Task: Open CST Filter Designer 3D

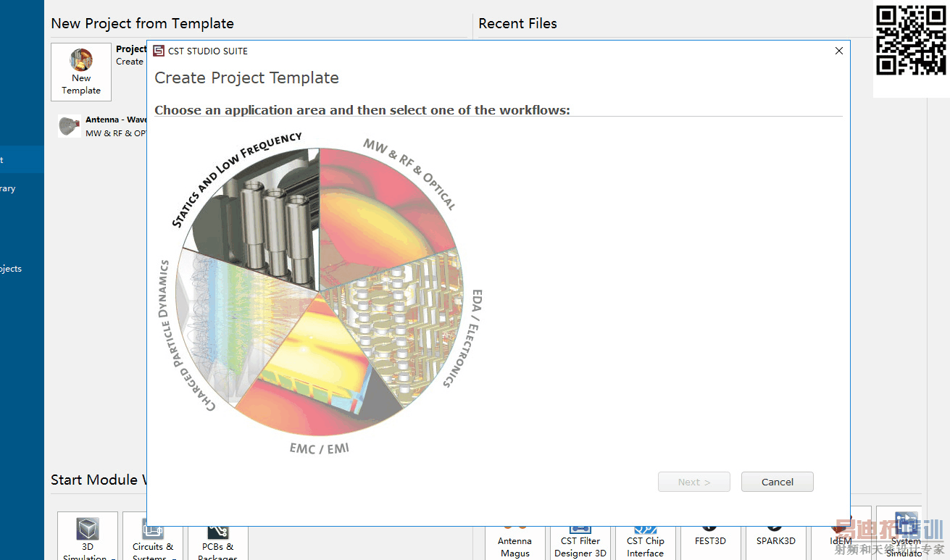Action: point(580,542)
